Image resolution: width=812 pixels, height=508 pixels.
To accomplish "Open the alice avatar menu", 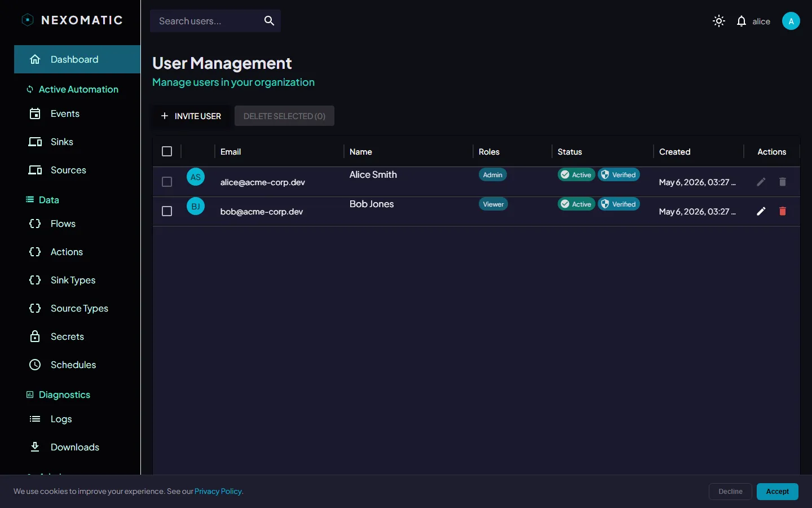I will pos(791,21).
